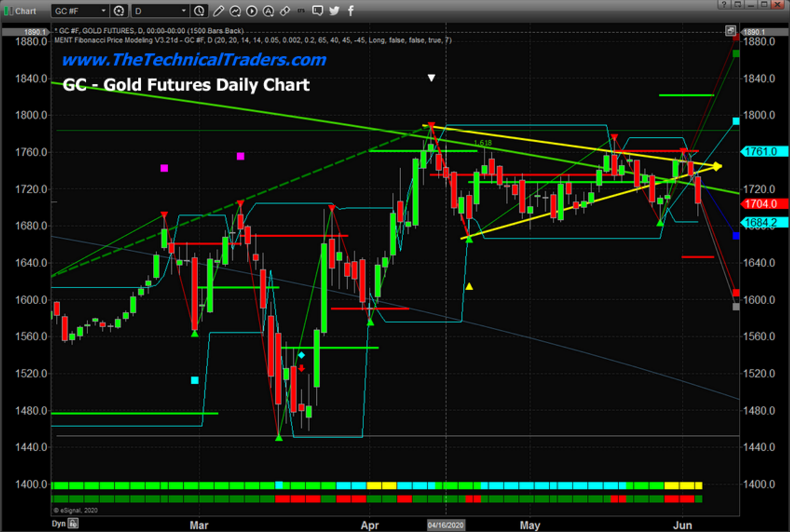Toggle the pop-out panel icon near 1890.1
Screen dimensions: 790x532
click(x=731, y=30)
